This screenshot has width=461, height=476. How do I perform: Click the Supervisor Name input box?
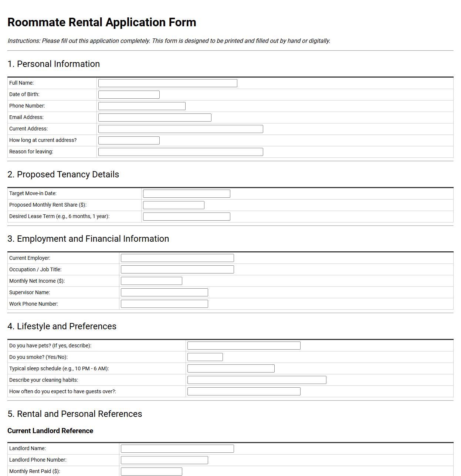click(165, 292)
